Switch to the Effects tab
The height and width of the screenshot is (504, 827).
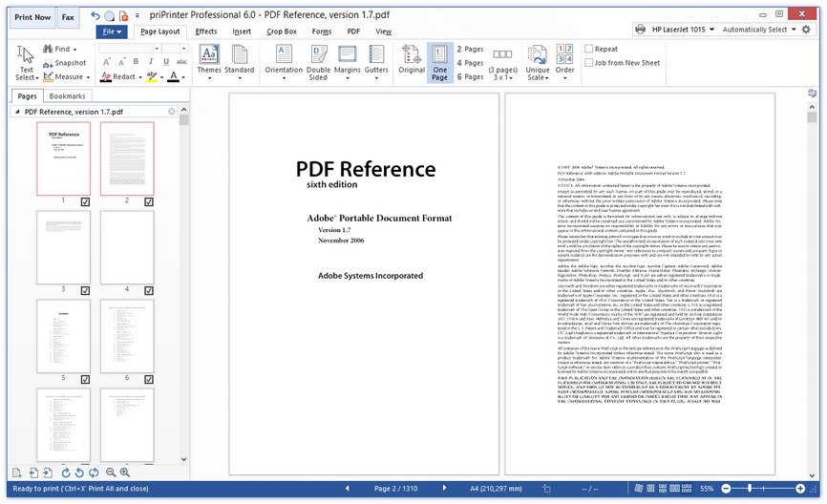(206, 31)
